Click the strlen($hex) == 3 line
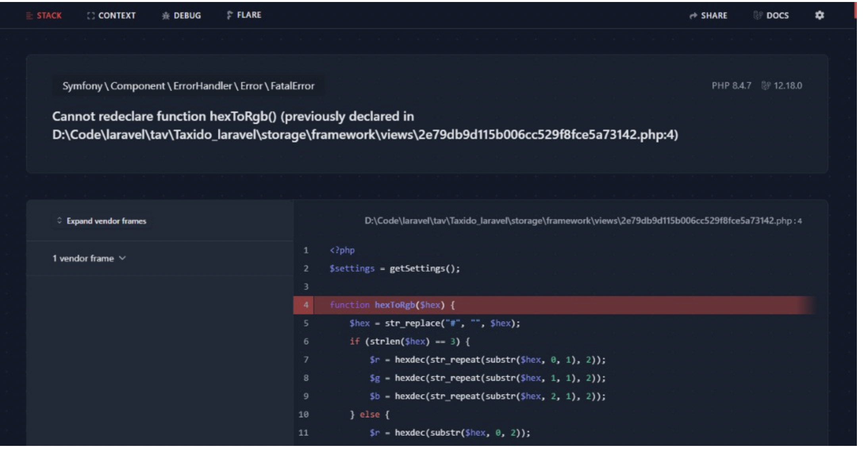 click(409, 341)
